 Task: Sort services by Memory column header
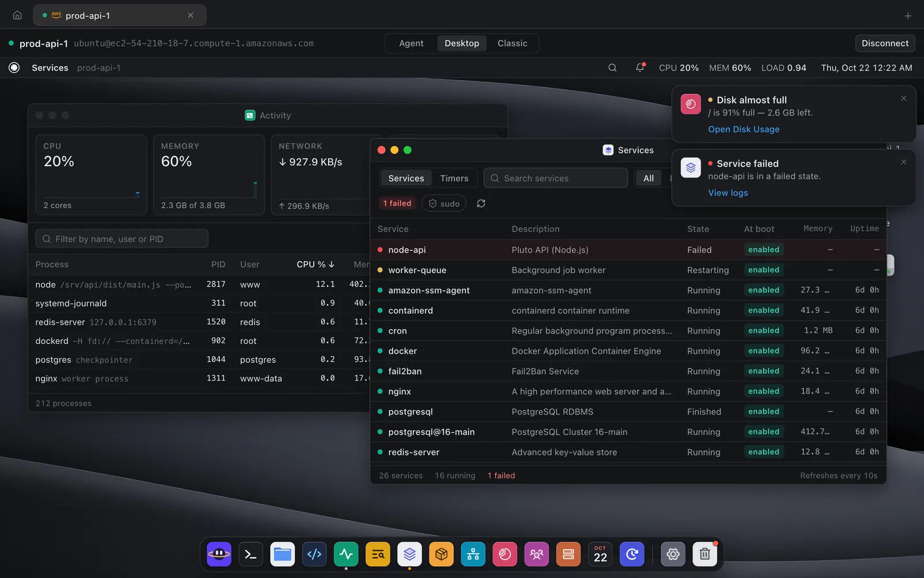click(x=818, y=229)
